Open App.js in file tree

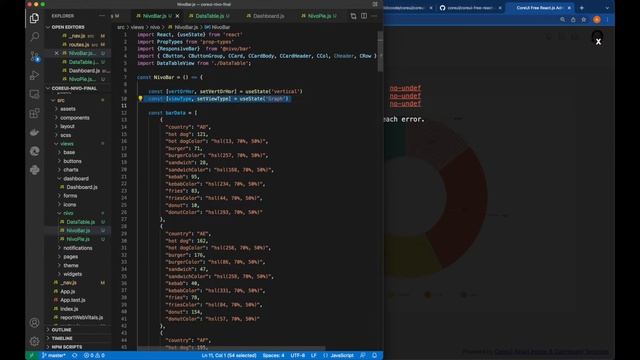tap(68, 291)
